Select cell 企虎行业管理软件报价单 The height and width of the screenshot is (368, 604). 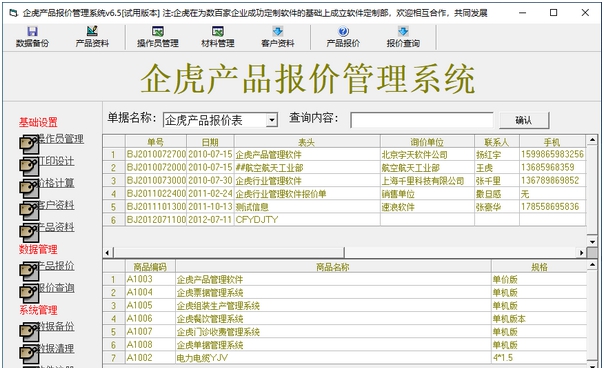[307, 194]
